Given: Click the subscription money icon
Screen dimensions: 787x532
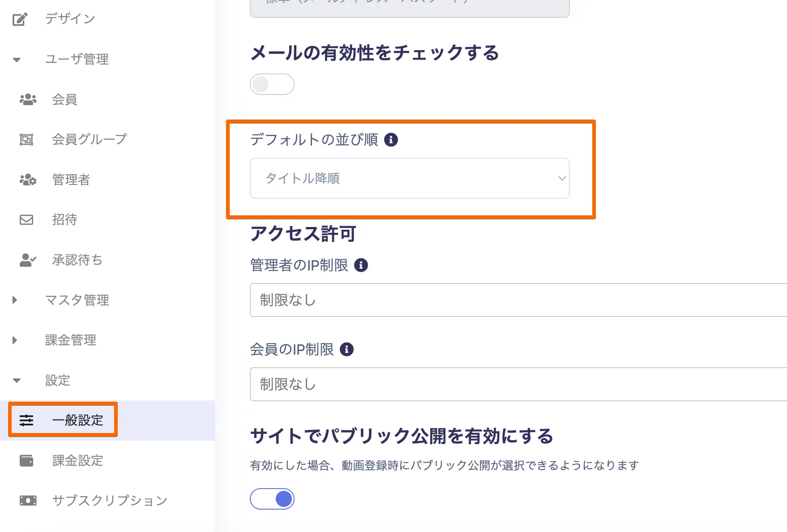Looking at the screenshot, I should tap(28, 501).
